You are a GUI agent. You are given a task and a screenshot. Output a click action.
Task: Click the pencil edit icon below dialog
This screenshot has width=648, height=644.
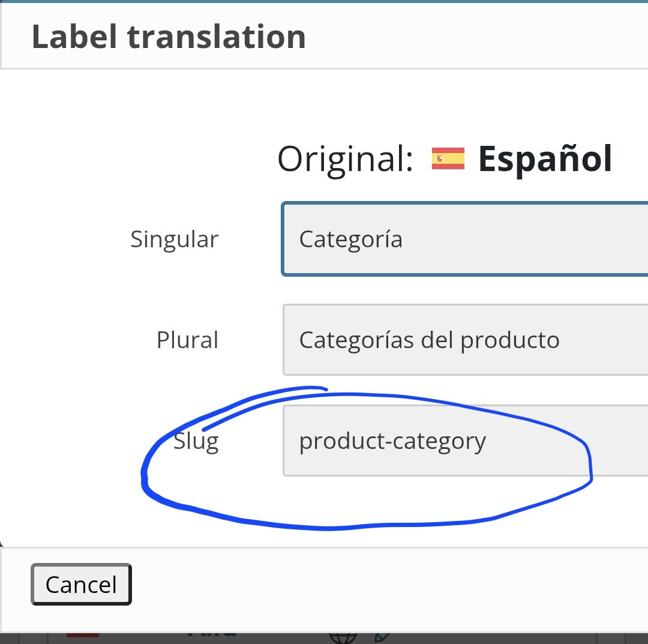click(382, 637)
